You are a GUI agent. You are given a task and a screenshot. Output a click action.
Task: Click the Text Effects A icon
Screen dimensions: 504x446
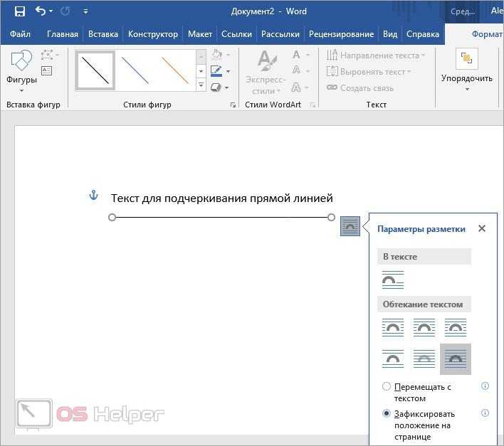tap(296, 87)
